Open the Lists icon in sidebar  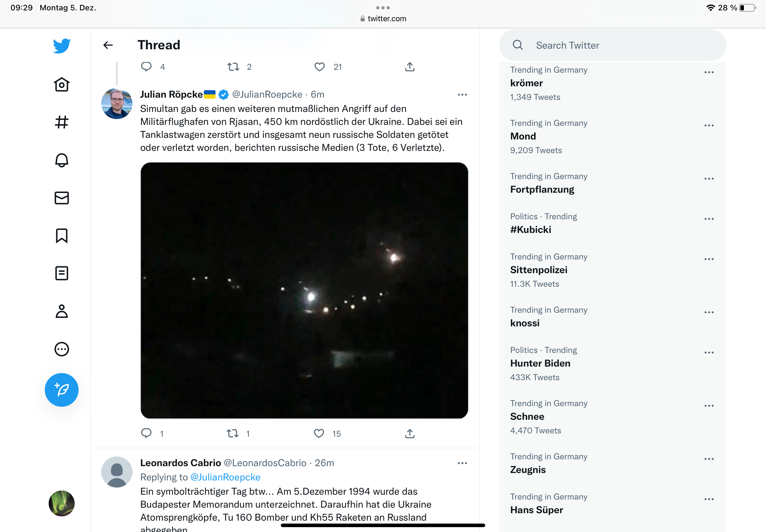click(x=62, y=273)
